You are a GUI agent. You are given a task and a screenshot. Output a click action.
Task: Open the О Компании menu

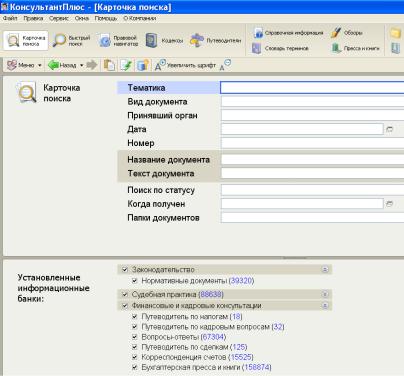click(140, 18)
